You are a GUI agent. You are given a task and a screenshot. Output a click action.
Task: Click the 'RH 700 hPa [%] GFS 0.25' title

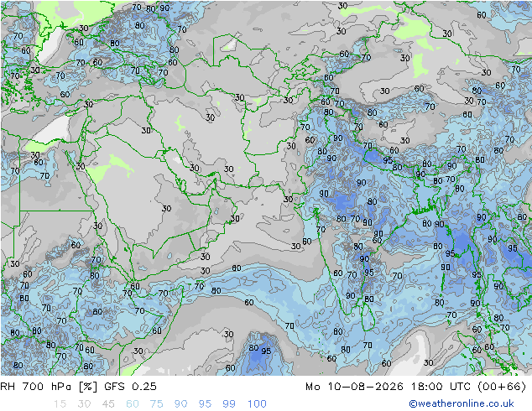(78, 386)
